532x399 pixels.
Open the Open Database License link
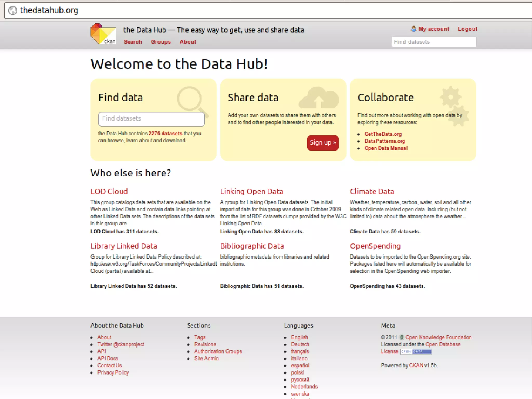(443, 344)
